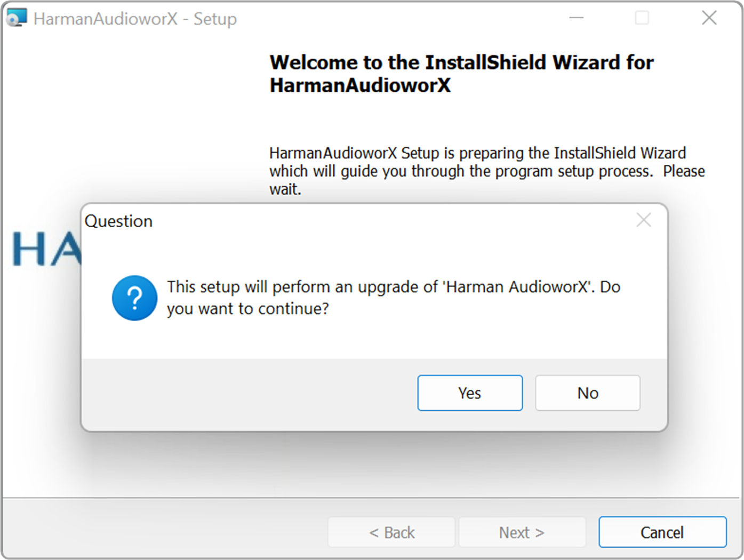
Task: Click the greyed-out maximize window button
Action: (642, 18)
